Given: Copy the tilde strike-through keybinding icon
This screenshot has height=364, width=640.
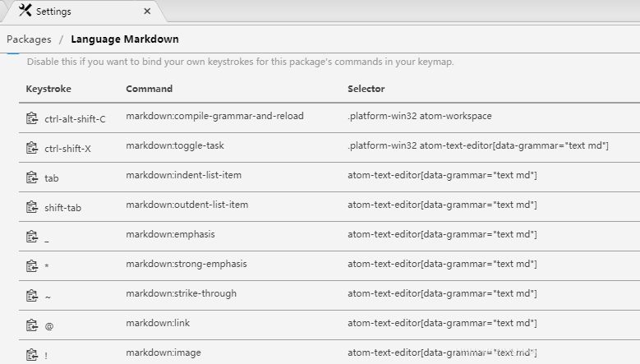Looking at the screenshot, I should coord(32,296).
